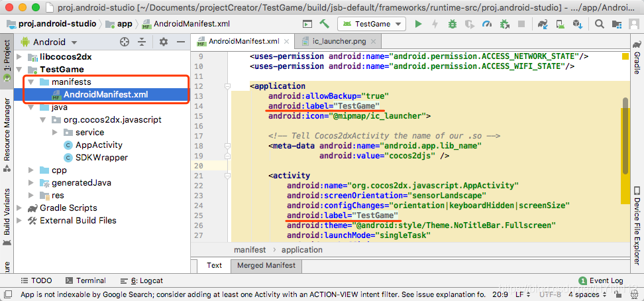This screenshot has height=301, width=644.
Task: Click tool window quick access icon in status bar
Action: click(x=8, y=294)
